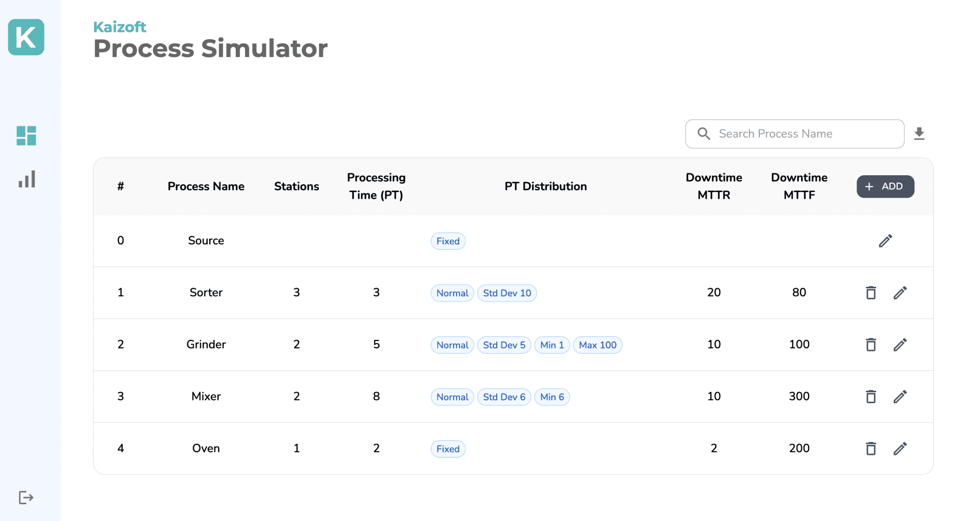Edit the Grinder process settings
Viewport: 980px width, 521px height.
point(901,344)
